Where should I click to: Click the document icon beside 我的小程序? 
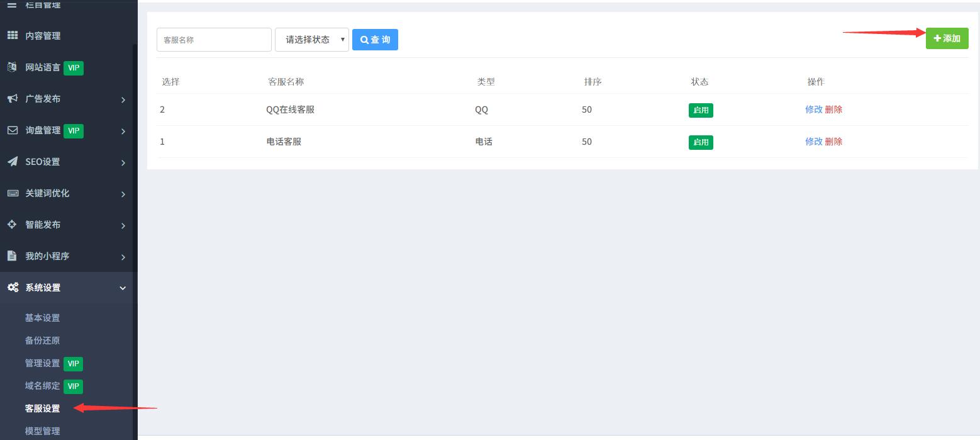coord(12,256)
